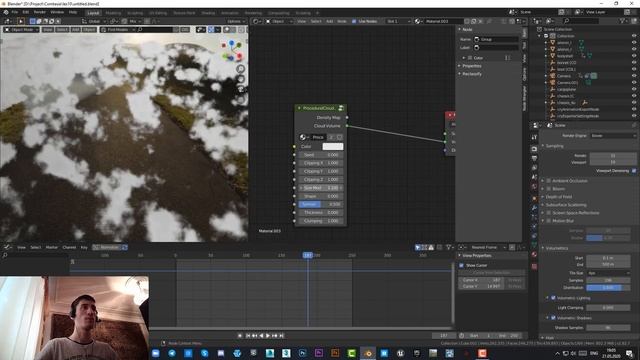640x360 pixels.
Task: Expand the Depth of Field panel
Action: [558, 197]
